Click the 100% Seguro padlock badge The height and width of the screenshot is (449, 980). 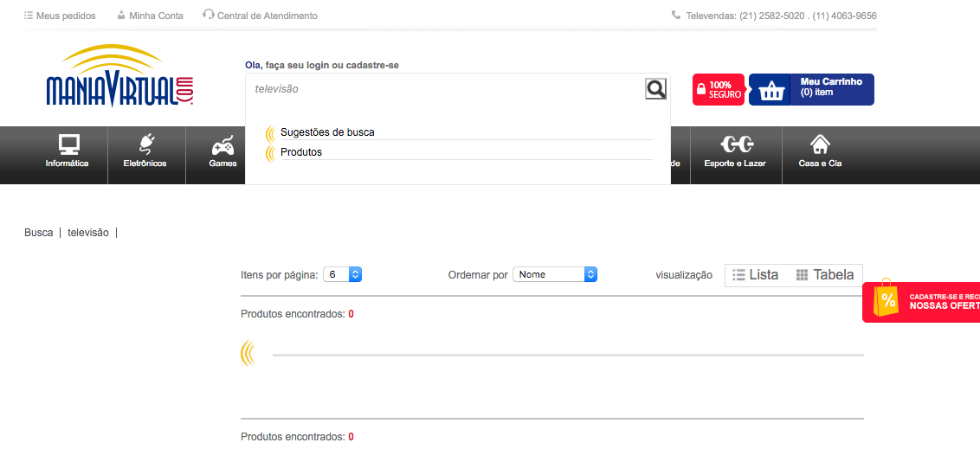719,90
